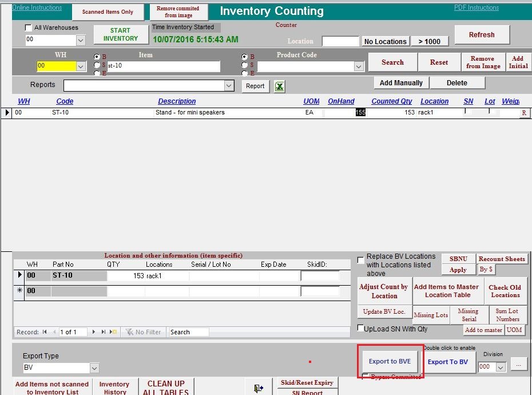Sort by the WH column header
Image resolution: width=532 pixels, height=395 pixels.
coord(24,101)
